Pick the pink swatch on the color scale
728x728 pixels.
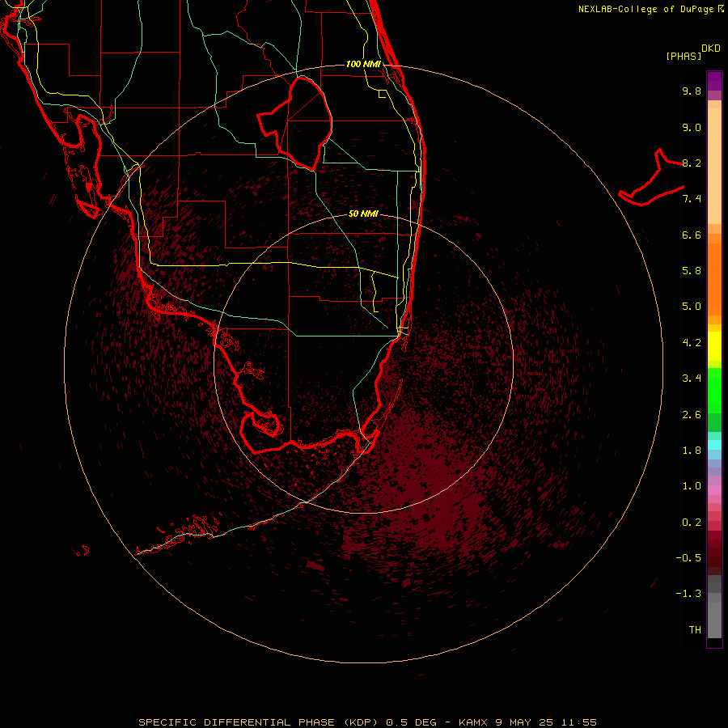pyautogui.click(x=714, y=490)
